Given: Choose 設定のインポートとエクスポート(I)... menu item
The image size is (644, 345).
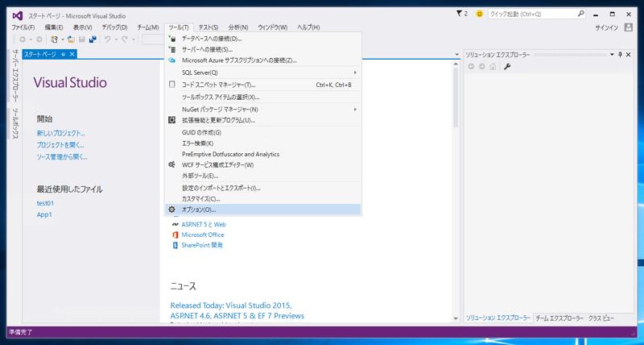Looking at the screenshot, I should coord(263,188).
